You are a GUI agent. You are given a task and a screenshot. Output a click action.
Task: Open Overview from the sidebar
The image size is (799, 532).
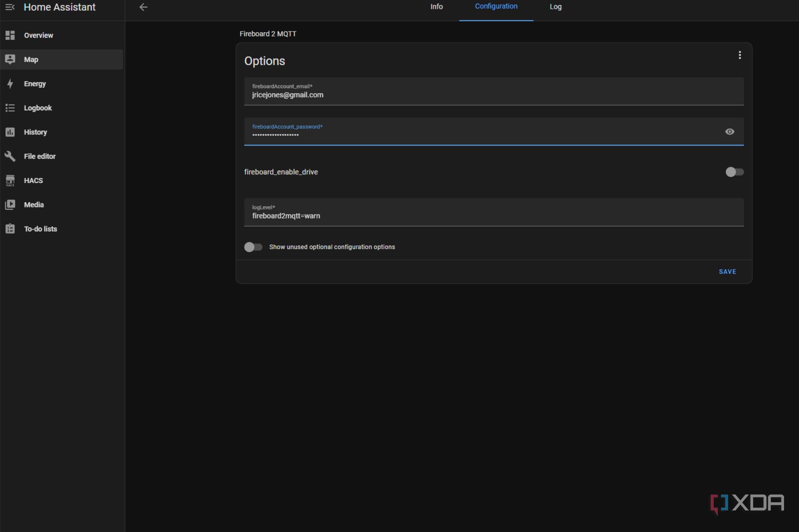pos(39,35)
